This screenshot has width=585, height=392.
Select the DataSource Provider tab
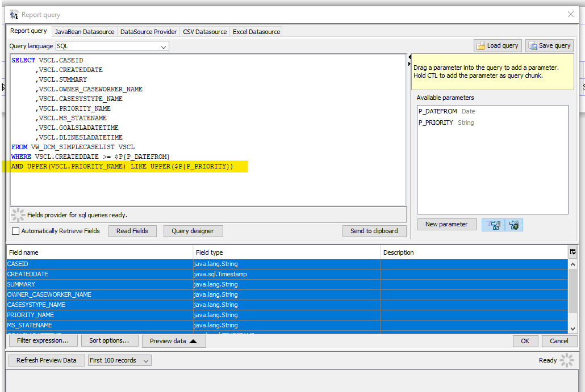tap(148, 32)
